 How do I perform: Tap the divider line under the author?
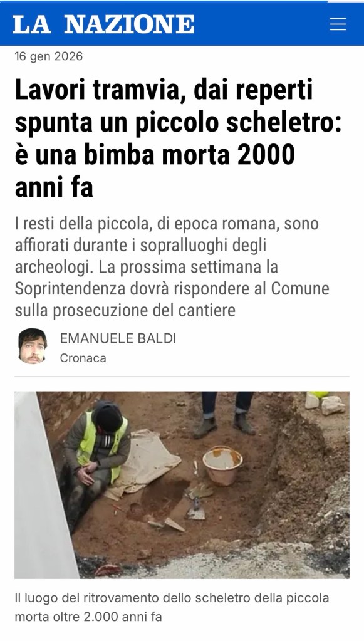[182, 376]
